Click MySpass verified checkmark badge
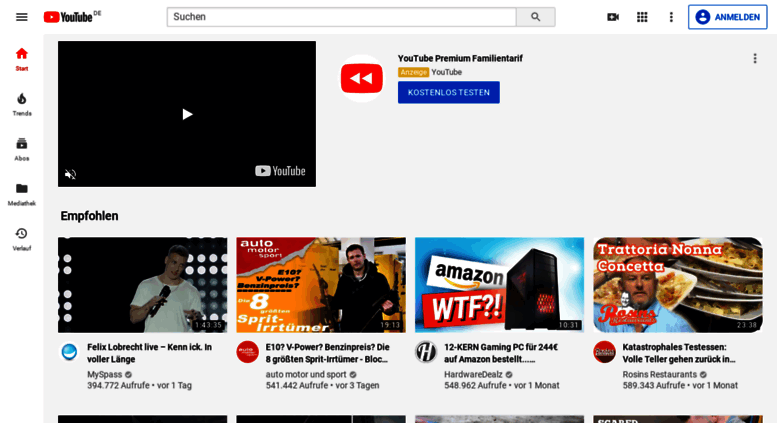The height and width of the screenshot is (423, 777). pyautogui.click(x=128, y=375)
